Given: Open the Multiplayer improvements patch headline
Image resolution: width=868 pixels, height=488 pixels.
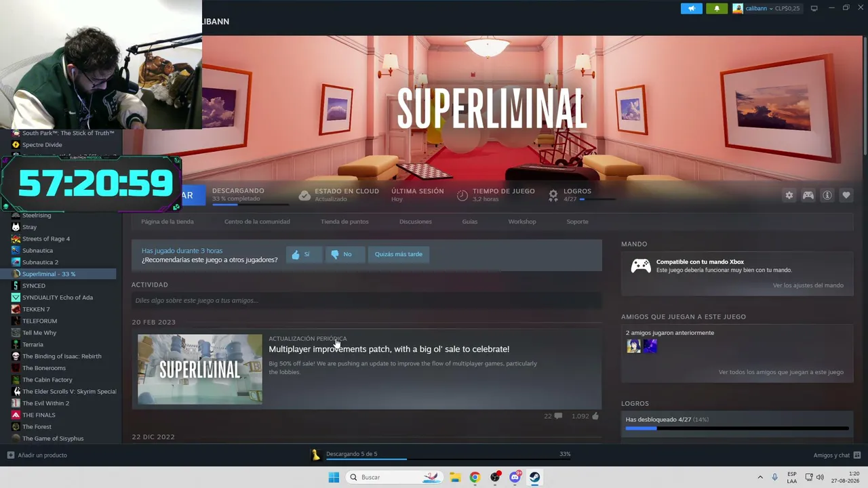Looking at the screenshot, I should tap(389, 349).
